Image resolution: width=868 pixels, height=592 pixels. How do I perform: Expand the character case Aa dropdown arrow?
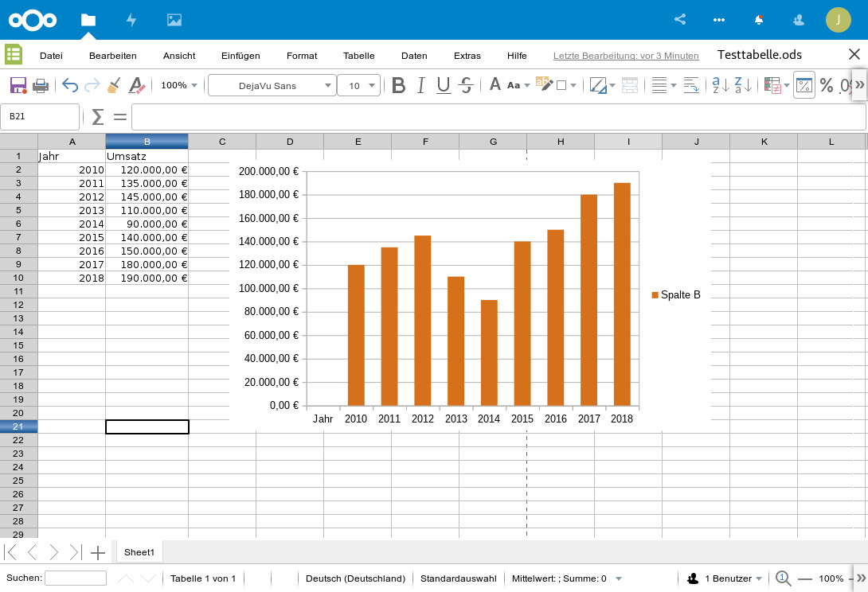click(527, 85)
